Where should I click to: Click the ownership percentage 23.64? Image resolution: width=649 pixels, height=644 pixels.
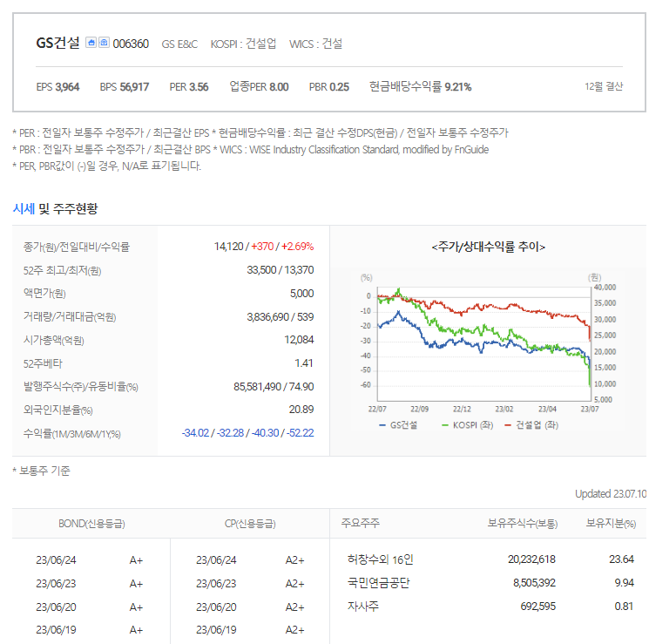click(x=621, y=559)
